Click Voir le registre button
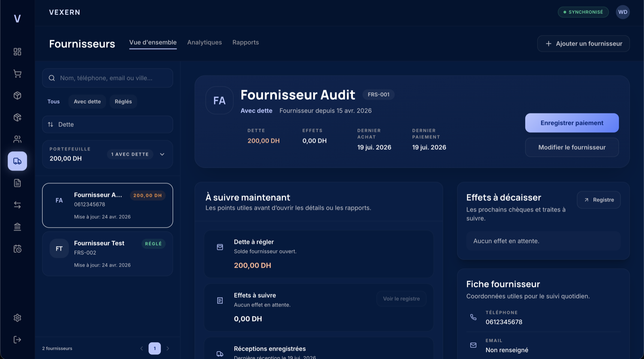Image resolution: width=644 pixels, height=359 pixels. pyautogui.click(x=401, y=299)
